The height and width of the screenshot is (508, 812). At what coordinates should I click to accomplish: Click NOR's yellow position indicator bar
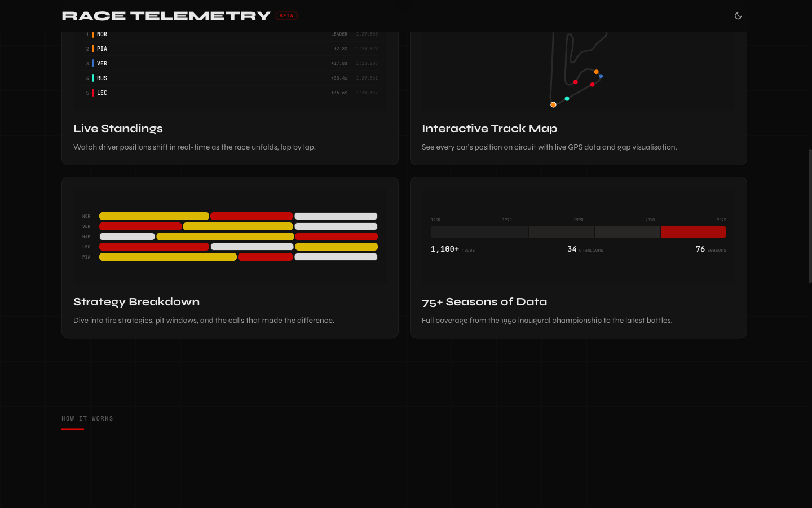point(94,34)
